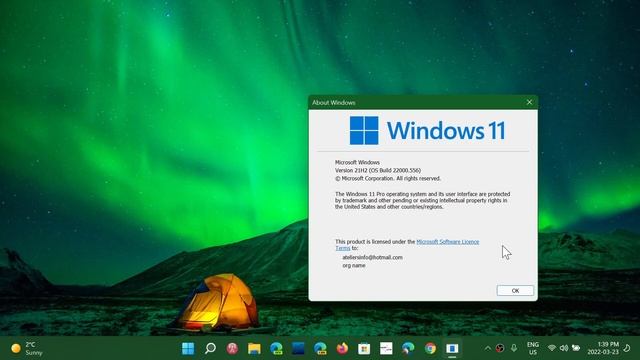Viewport: 640px width, 360px height.
Task: Click the About Windows title bar text
Action: coord(333,102)
